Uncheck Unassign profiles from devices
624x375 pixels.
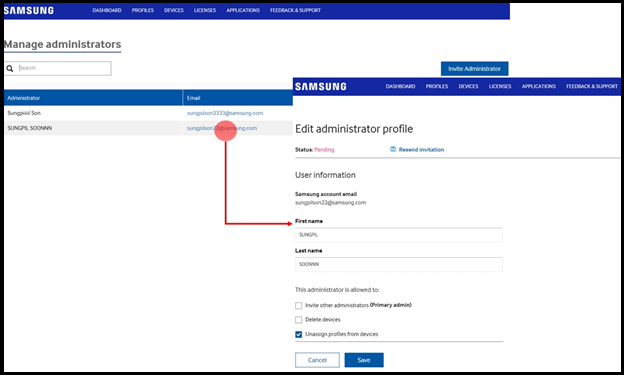pos(298,334)
